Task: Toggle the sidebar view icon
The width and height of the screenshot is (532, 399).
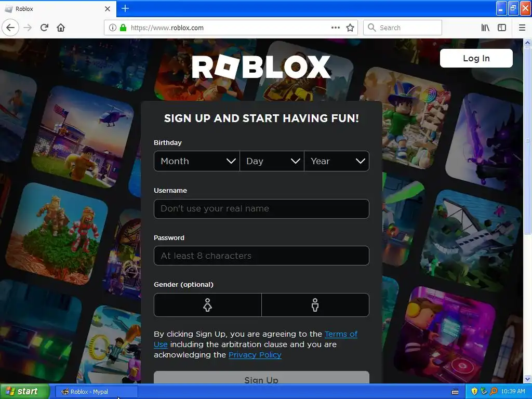Action: coord(502,28)
